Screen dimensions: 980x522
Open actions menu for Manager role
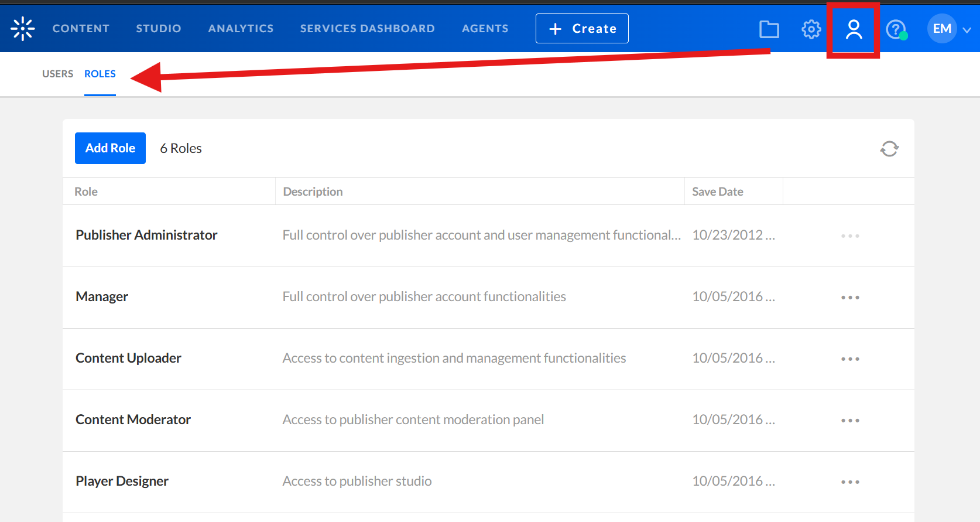(x=850, y=298)
